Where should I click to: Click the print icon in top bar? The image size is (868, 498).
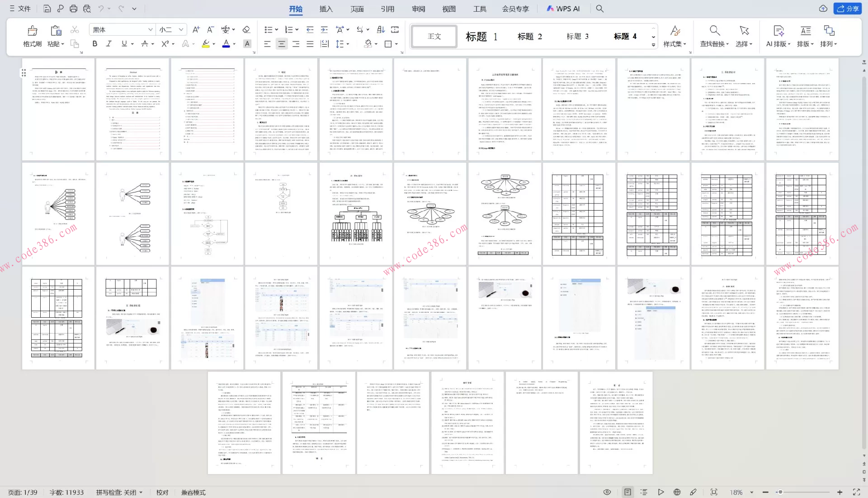pyautogui.click(x=73, y=9)
